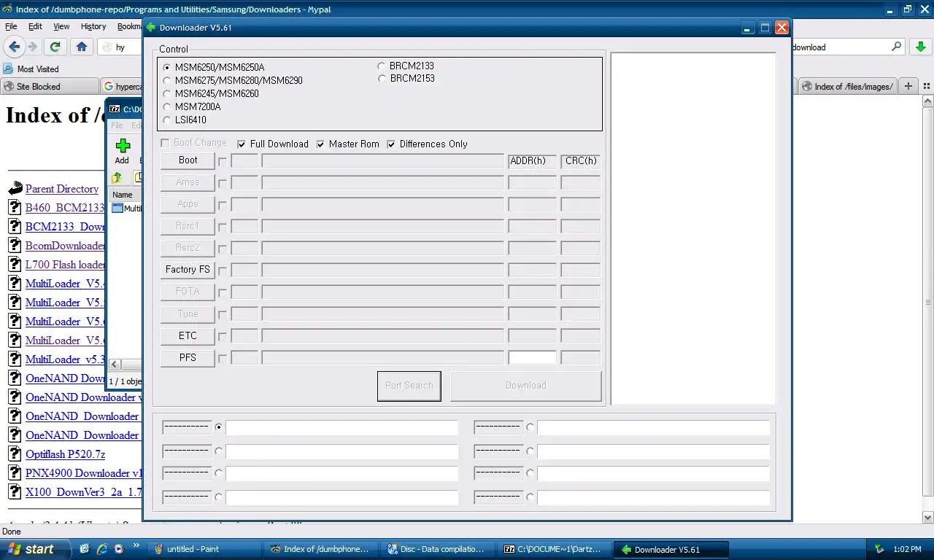
Task: Open Edit menu in Mypal
Action: (35, 26)
